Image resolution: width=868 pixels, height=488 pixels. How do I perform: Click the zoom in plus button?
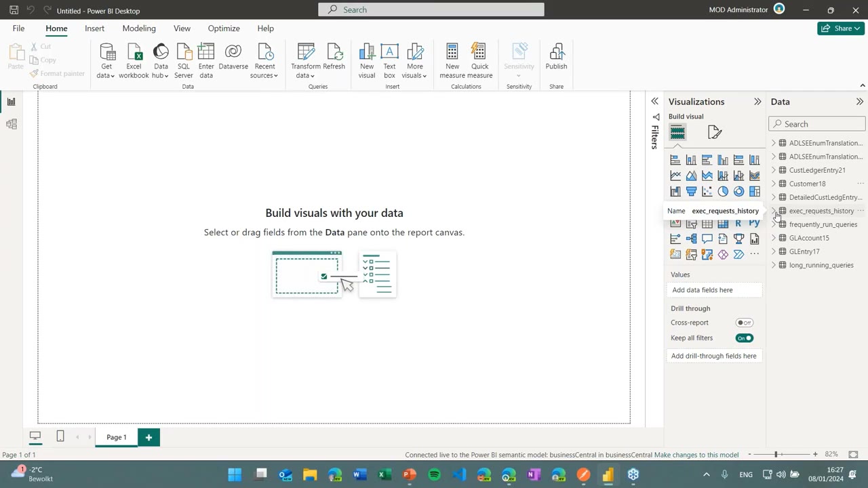[x=815, y=454]
